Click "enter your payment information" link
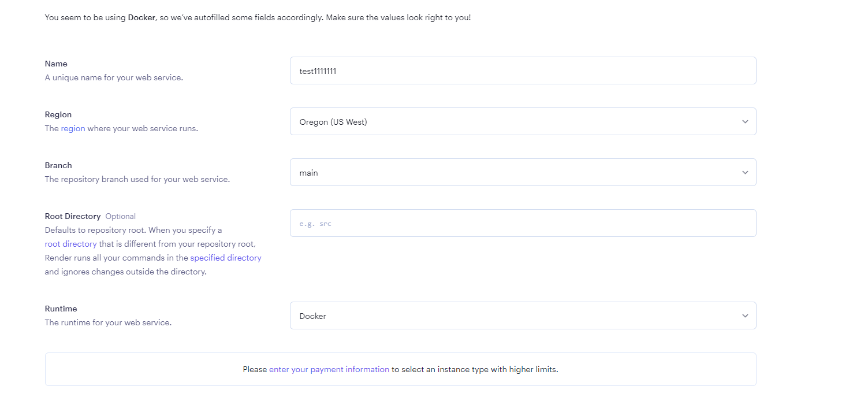The image size is (868, 401). (329, 369)
